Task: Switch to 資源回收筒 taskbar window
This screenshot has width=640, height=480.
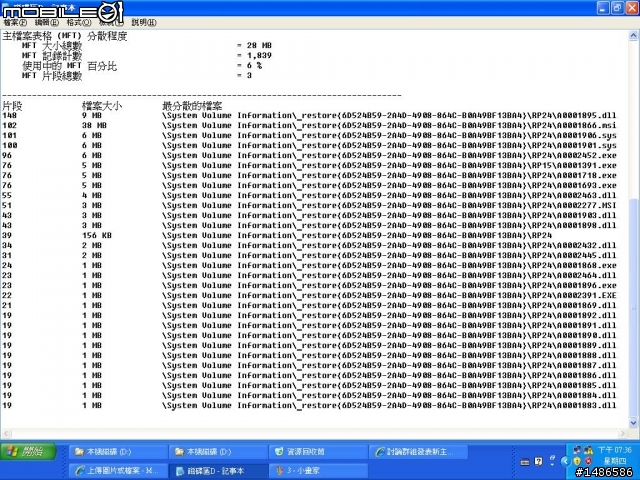Action: 318,452
